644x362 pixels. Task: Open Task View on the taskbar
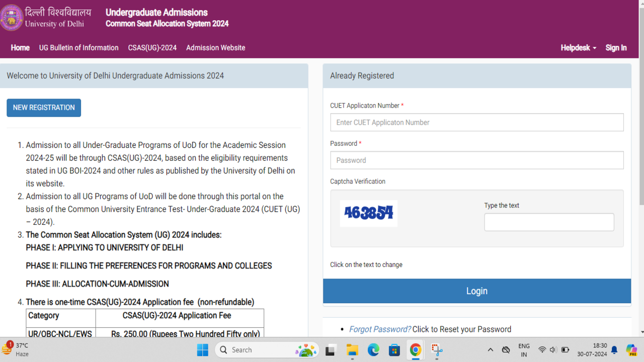click(331, 350)
